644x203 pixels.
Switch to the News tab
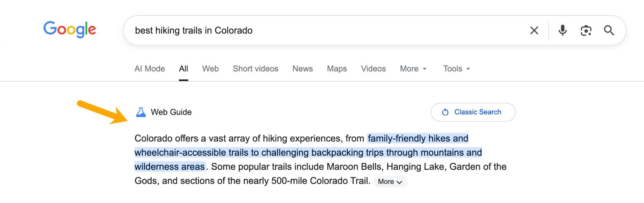point(302,68)
